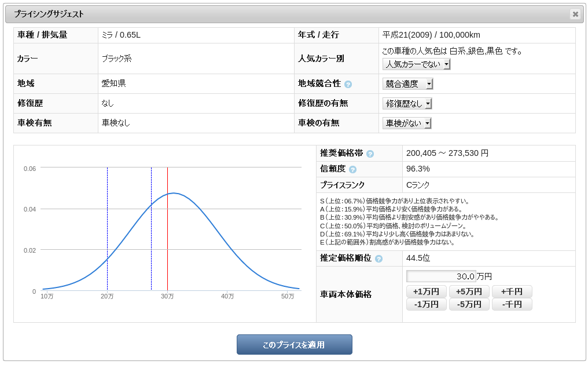The height and width of the screenshot is (368, 588).
Task: Open the 修復歴なし selector
Action: (x=407, y=104)
